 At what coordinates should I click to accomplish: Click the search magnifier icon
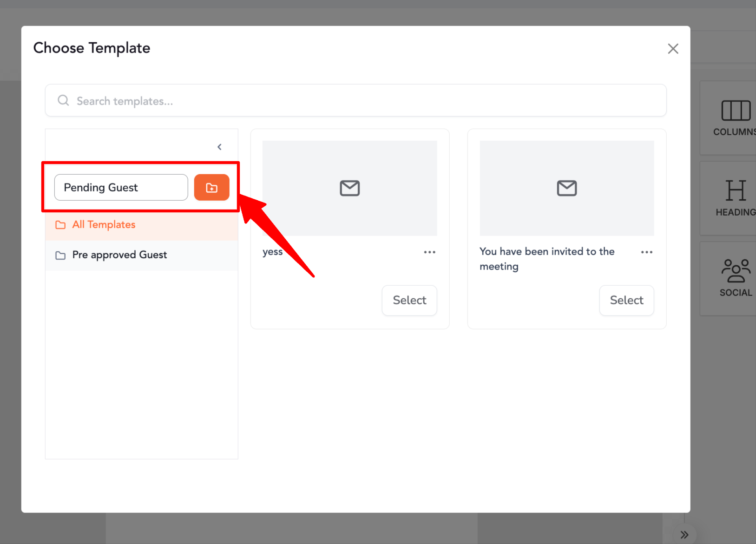click(63, 100)
